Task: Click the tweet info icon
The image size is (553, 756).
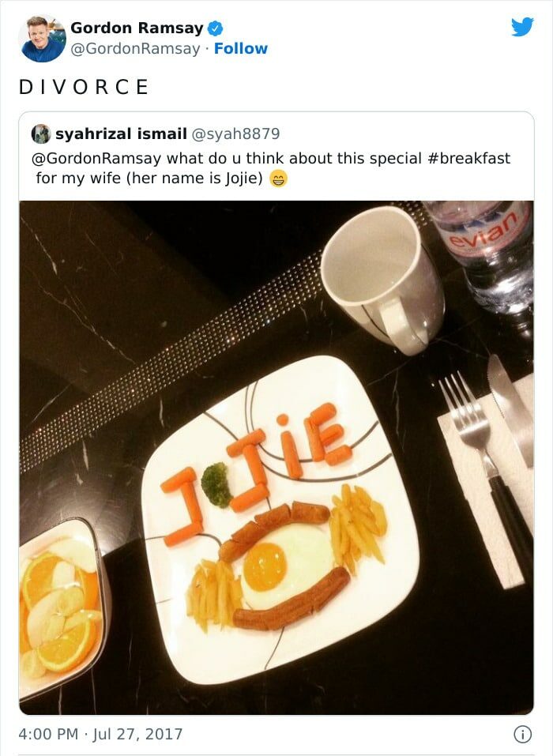Action: [523, 735]
